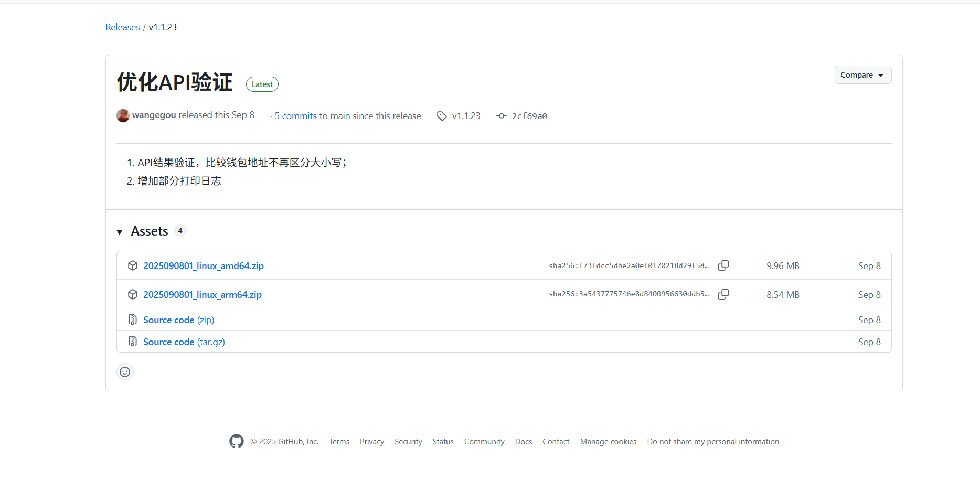
Task: View 5 commits since this release
Action: (x=296, y=116)
